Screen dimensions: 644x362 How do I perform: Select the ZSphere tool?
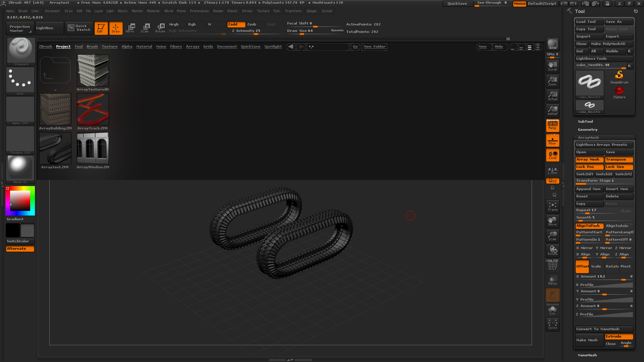[x=619, y=92]
